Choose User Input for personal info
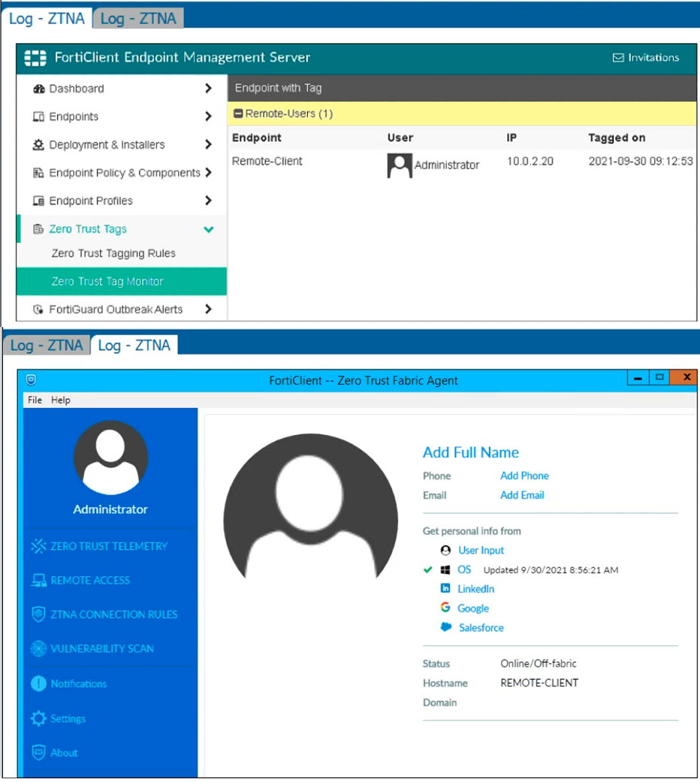700x782 pixels. (481, 550)
